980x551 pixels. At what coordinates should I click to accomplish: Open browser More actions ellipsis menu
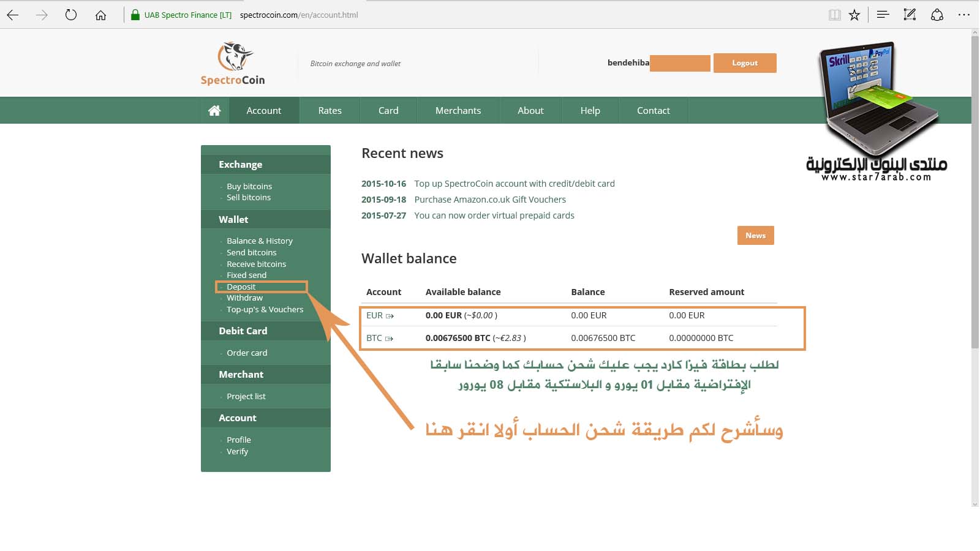tap(964, 15)
